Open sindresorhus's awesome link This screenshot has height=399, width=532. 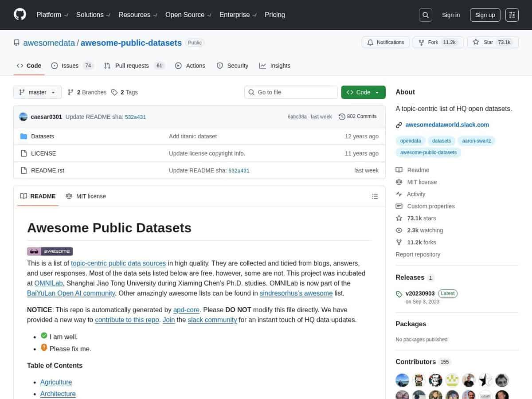pyautogui.click(x=296, y=293)
